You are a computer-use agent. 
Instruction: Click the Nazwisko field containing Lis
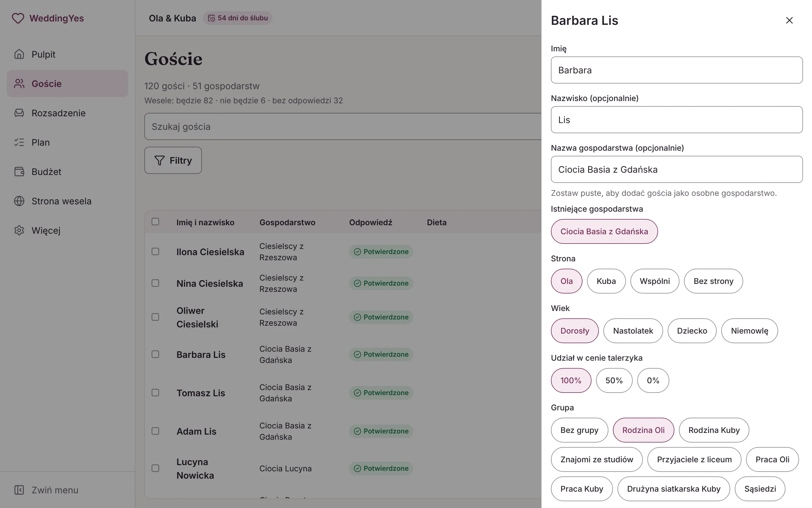point(676,120)
